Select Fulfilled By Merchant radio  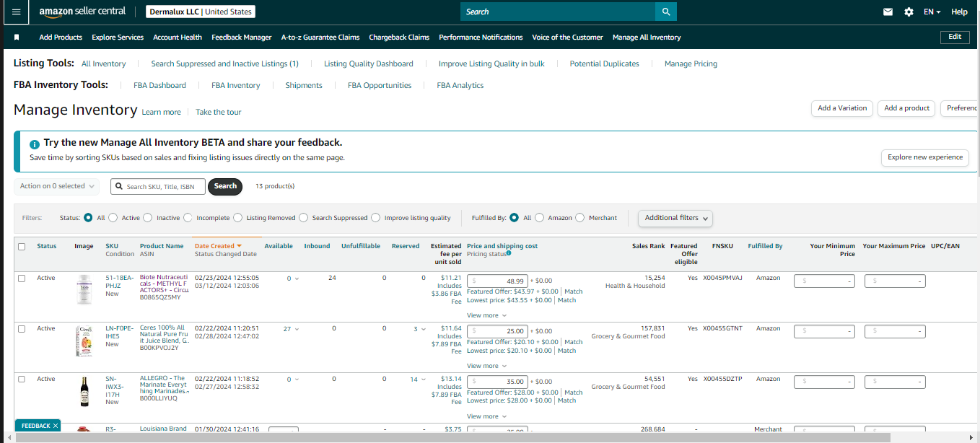tap(580, 217)
